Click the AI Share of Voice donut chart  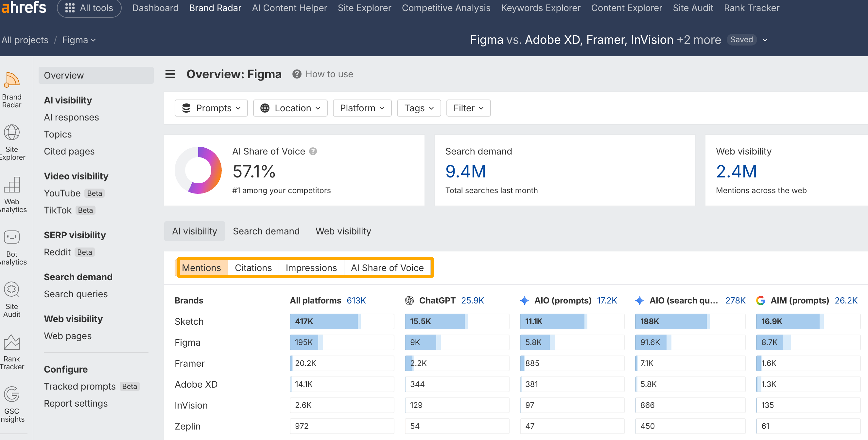[198, 170]
